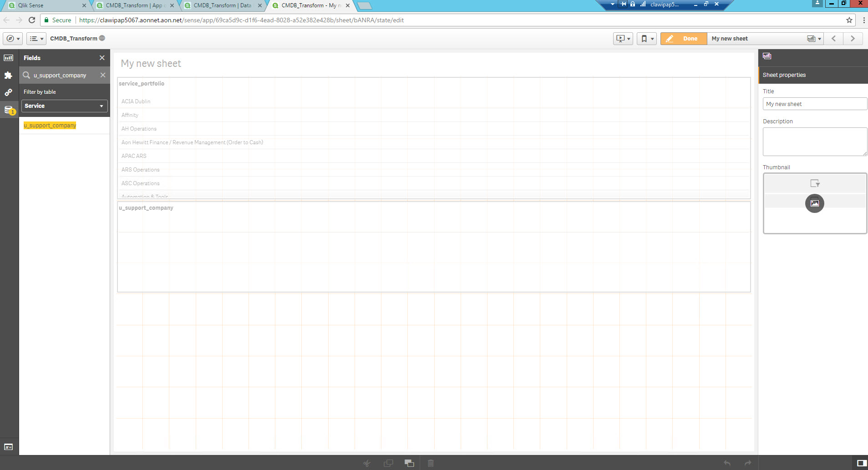Click the My new sheet heading

coord(151,64)
